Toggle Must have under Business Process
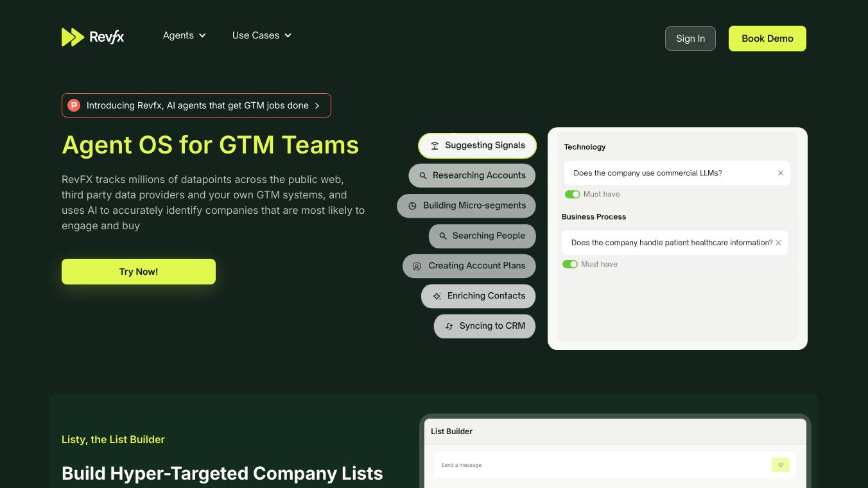This screenshot has width=868, height=488. [570, 265]
